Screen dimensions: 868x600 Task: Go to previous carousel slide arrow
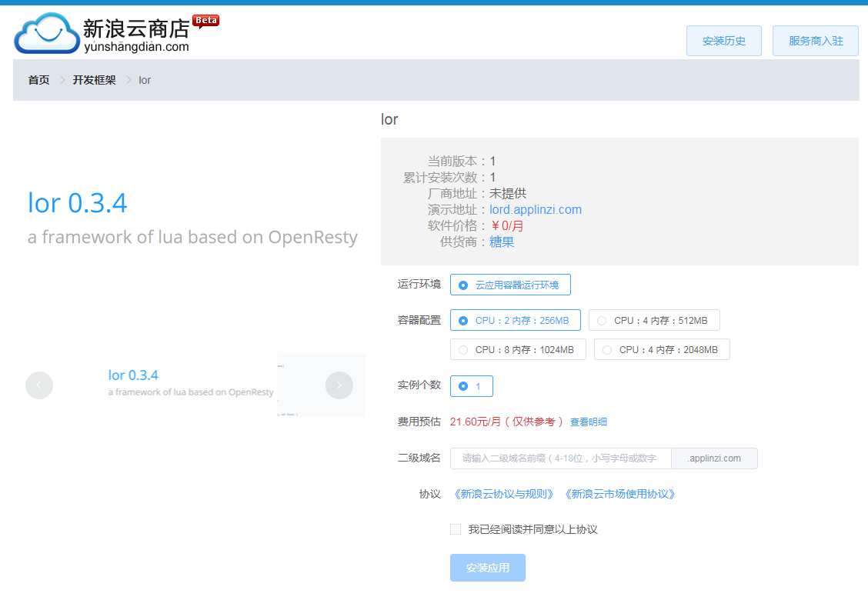(x=39, y=385)
